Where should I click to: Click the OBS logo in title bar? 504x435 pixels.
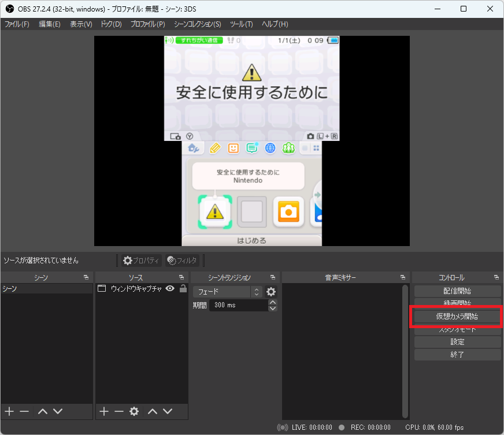point(10,9)
